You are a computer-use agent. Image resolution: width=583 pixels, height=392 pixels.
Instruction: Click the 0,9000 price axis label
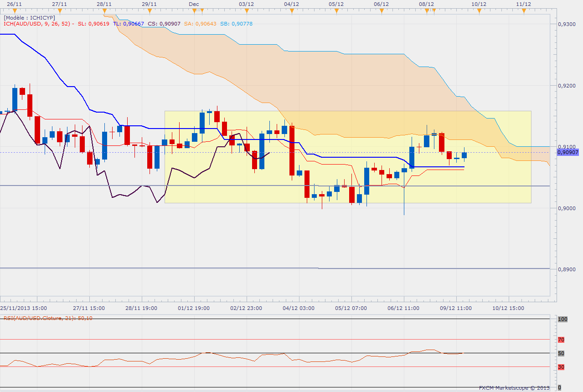[x=567, y=208]
